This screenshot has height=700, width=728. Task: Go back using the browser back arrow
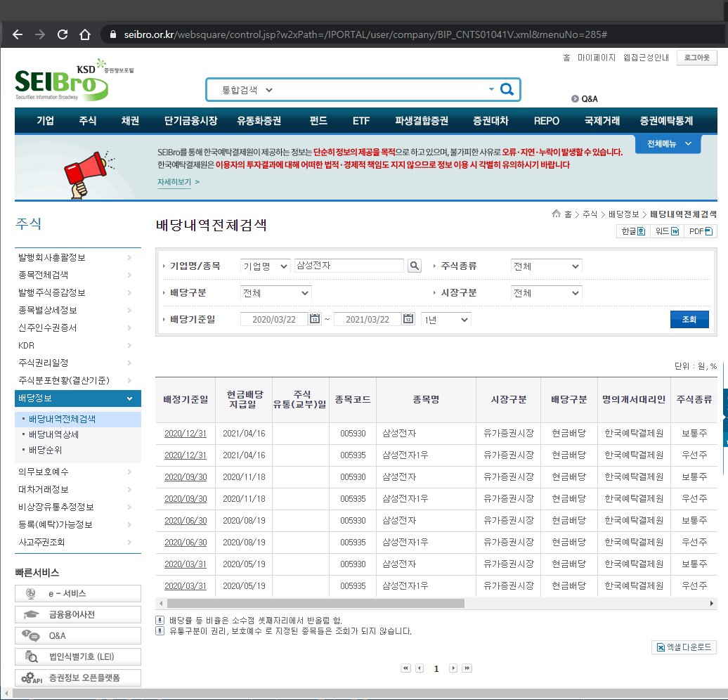pyautogui.click(x=18, y=34)
